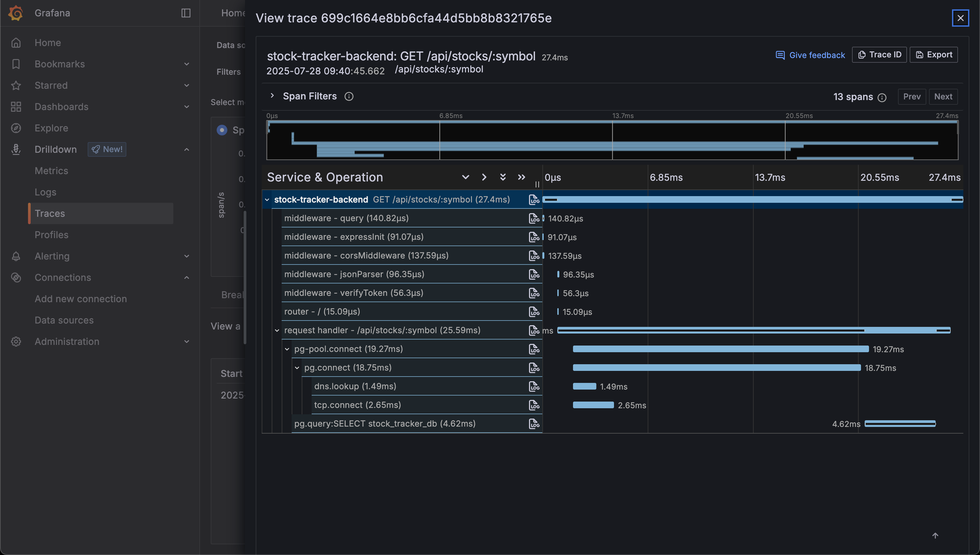Open Logs under Drilldown
Image resolution: width=980 pixels, height=555 pixels.
pyautogui.click(x=45, y=192)
